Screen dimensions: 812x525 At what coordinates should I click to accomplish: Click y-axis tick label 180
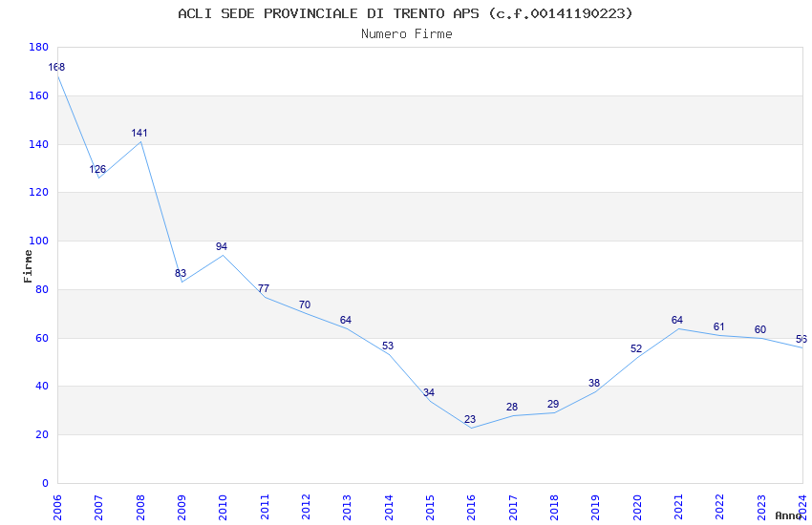tap(39, 47)
